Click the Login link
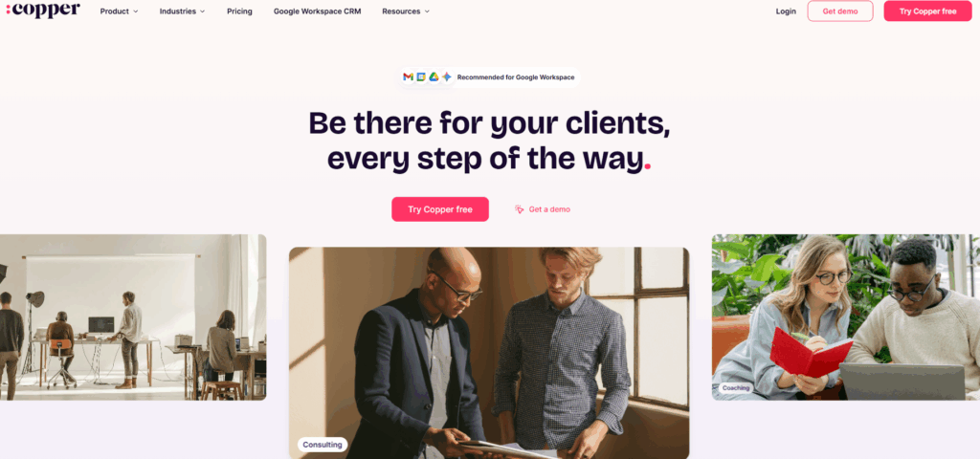The image size is (980, 459). pos(786,11)
